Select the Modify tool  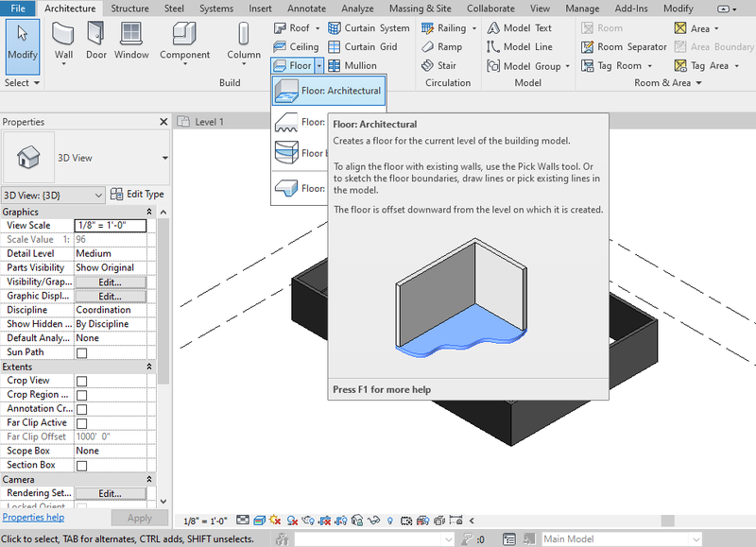pos(22,46)
